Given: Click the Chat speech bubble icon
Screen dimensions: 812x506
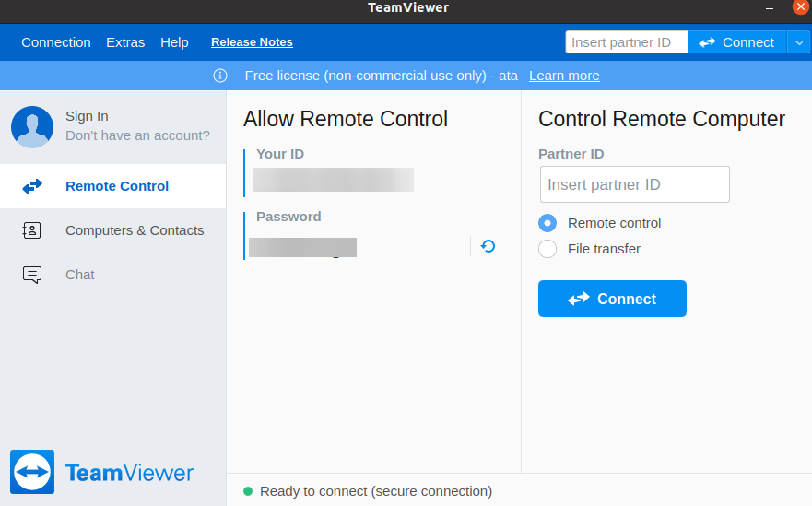Looking at the screenshot, I should tap(32, 275).
